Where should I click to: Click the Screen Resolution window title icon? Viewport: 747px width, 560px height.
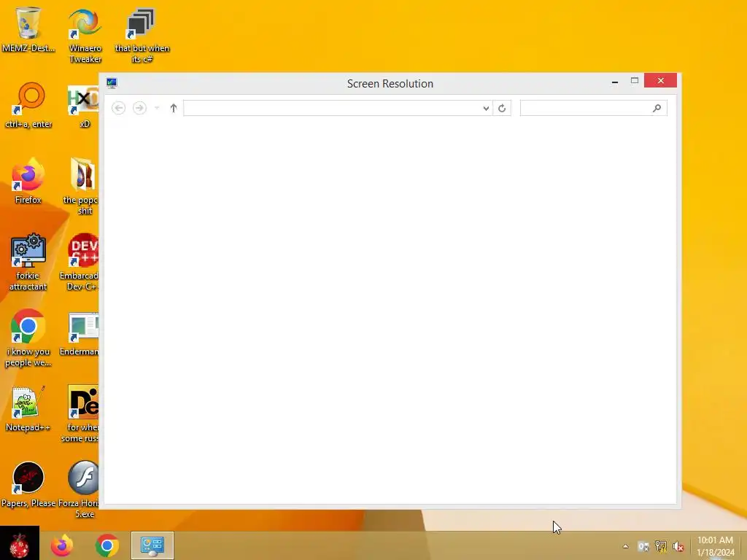coord(112,83)
